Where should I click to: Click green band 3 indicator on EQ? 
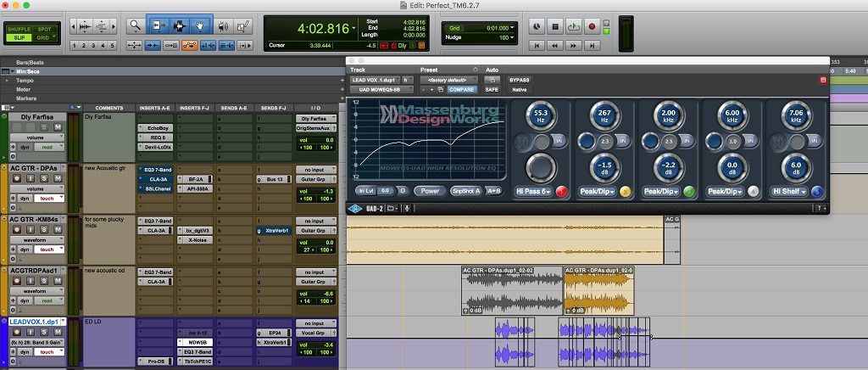pyautogui.click(x=689, y=192)
